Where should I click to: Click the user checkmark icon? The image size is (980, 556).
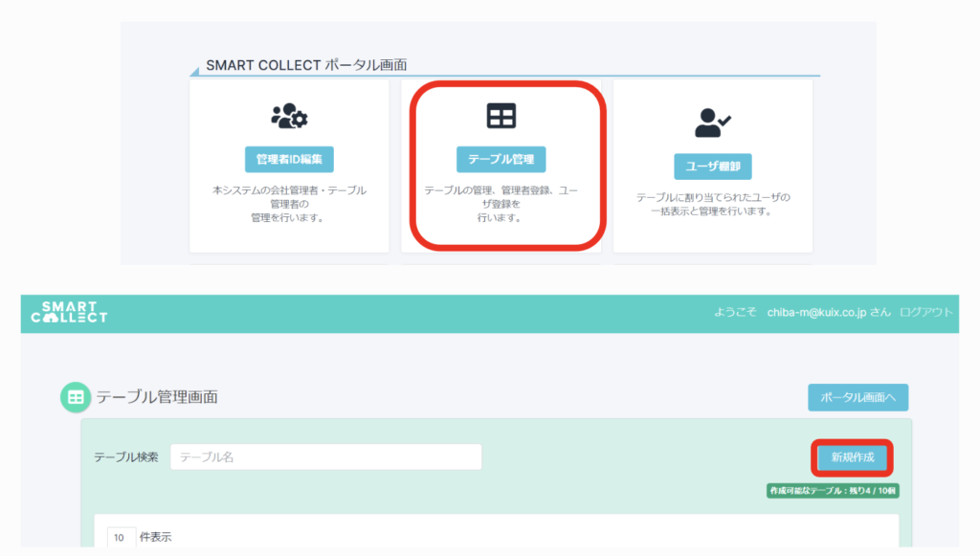[712, 123]
